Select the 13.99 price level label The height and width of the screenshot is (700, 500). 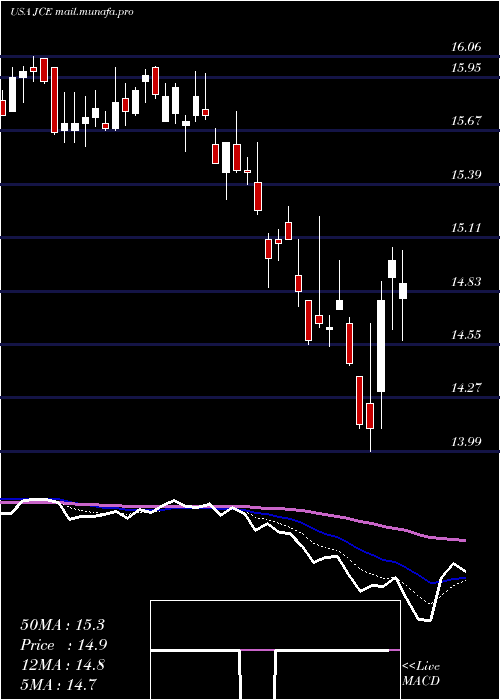[x=466, y=442]
